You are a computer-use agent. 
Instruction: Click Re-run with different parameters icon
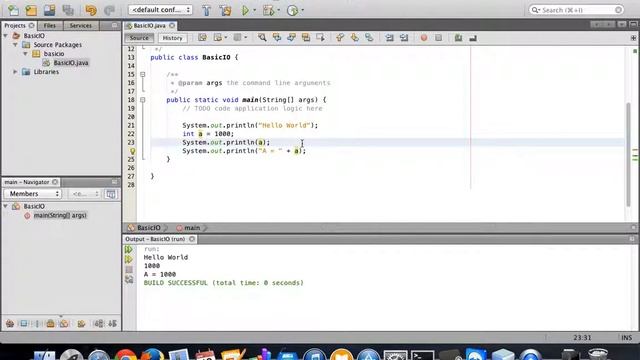tap(129, 259)
